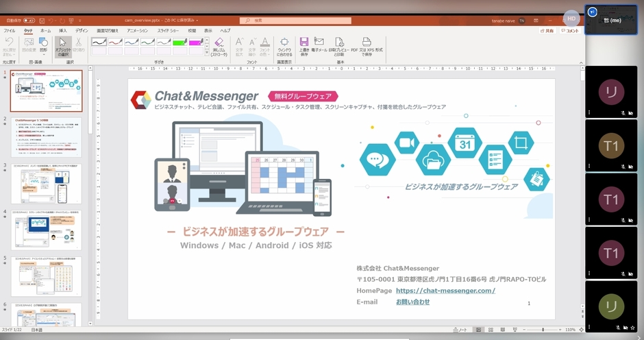Click 日本語 language in status bar
Viewport: 644px width, 340px height.
click(36, 330)
